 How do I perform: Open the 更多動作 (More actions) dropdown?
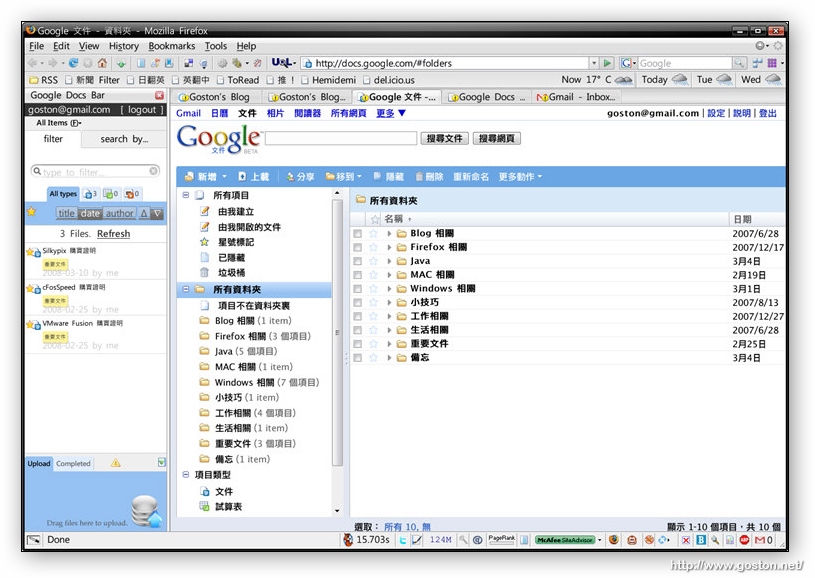(520, 177)
